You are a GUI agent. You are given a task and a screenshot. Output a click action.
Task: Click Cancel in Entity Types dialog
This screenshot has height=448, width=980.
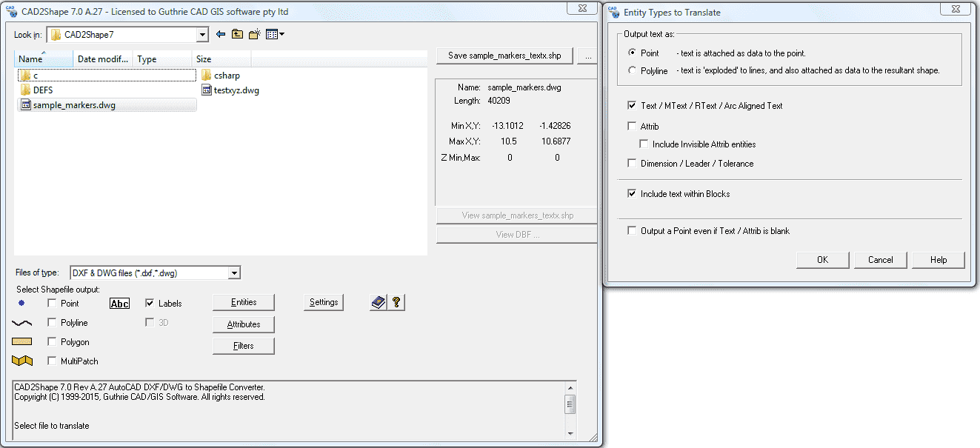881,260
